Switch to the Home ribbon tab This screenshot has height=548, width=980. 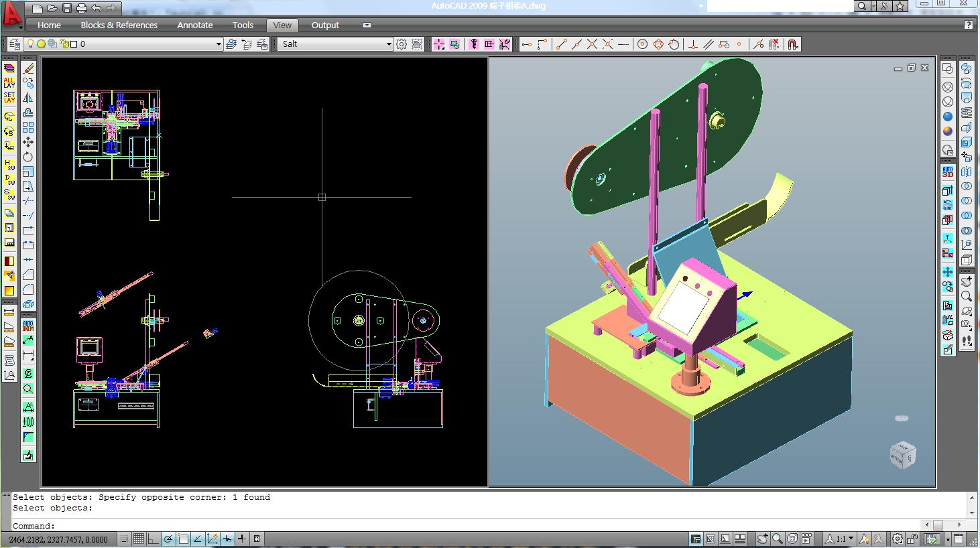click(49, 25)
